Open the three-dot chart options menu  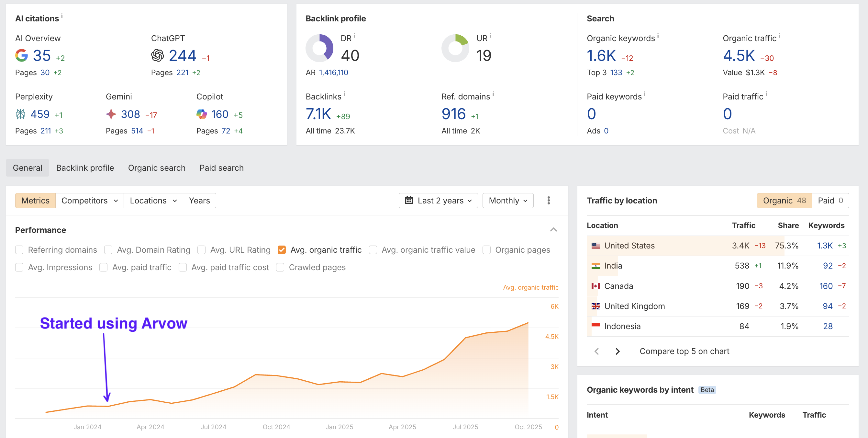549,201
